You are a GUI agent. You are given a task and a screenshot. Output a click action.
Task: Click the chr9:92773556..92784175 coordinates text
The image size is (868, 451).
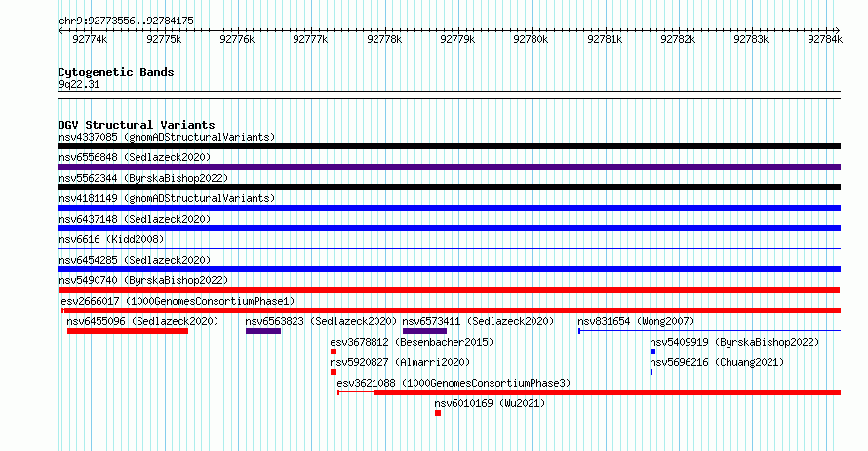(x=126, y=21)
